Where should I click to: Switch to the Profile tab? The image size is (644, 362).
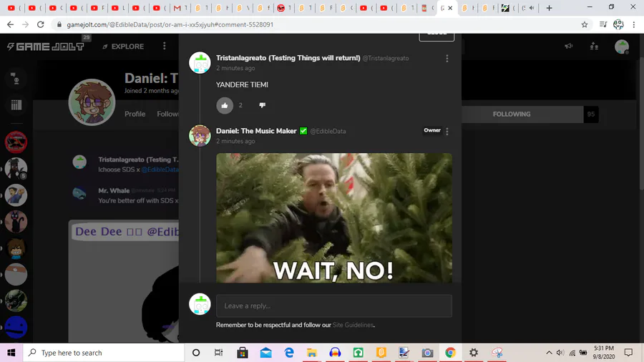pyautogui.click(x=135, y=114)
